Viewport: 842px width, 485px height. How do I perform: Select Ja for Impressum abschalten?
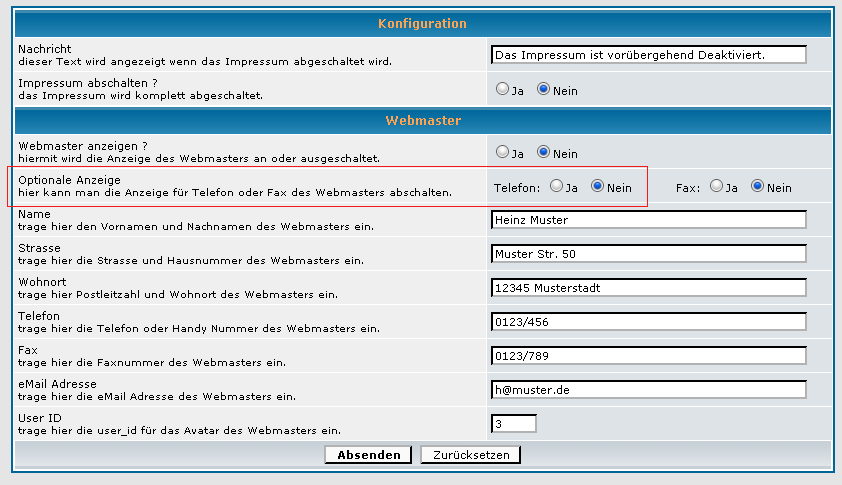503,89
